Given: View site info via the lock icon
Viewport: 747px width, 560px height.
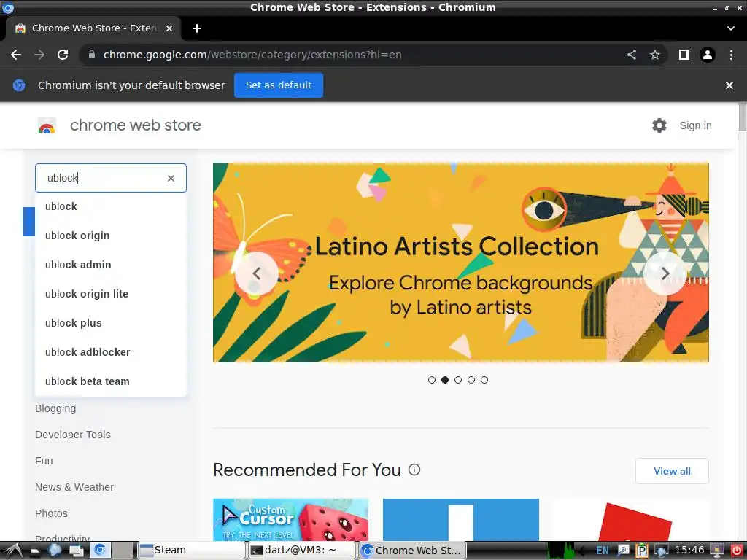Looking at the screenshot, I should pos(92,55).
